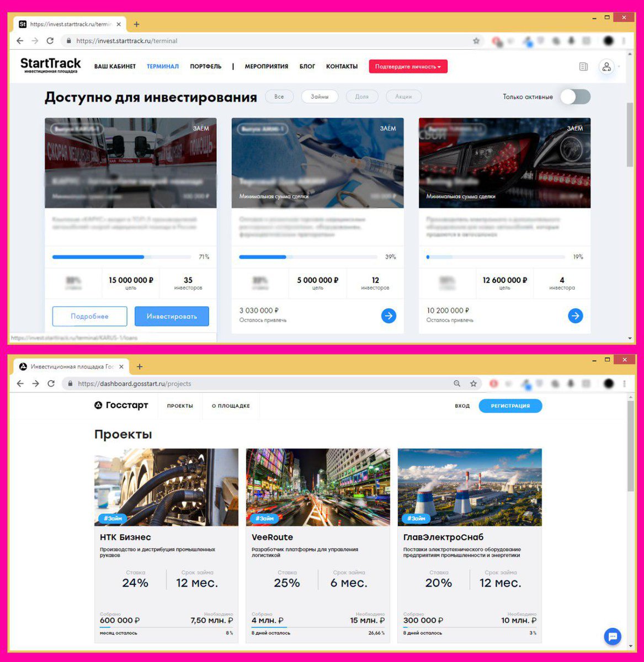Open the ГлавЭлектроСнаб project title
This screenshot has height=662, width=644.
444,537
